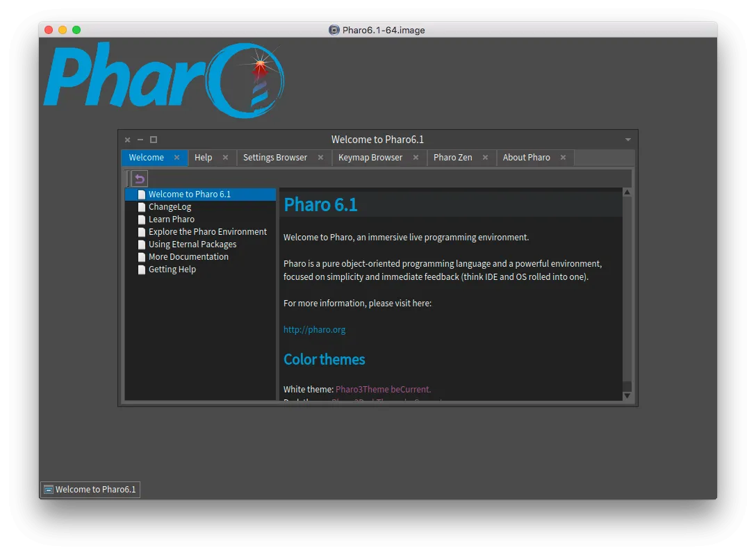The height and width of the screenshot is (555, 756).
Task: Click the Welcome to Pharo6.1 window title
Action: tap(377, 140)
